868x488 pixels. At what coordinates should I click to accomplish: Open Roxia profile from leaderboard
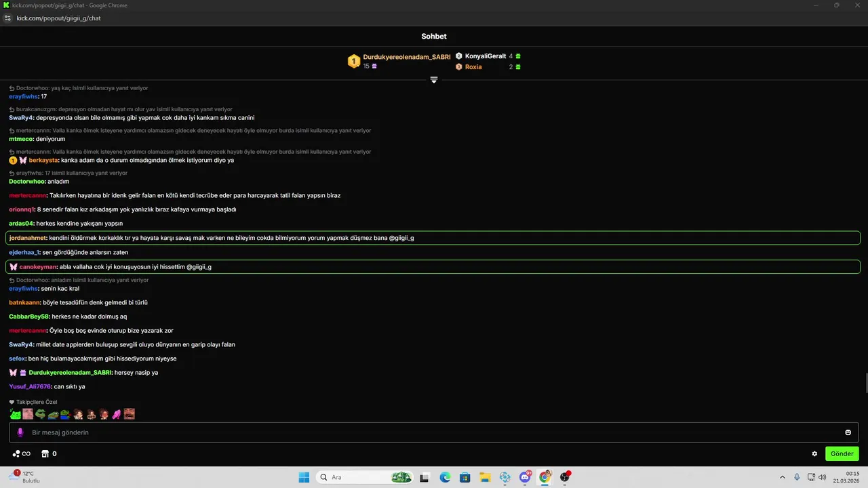[x=473, y=67]
